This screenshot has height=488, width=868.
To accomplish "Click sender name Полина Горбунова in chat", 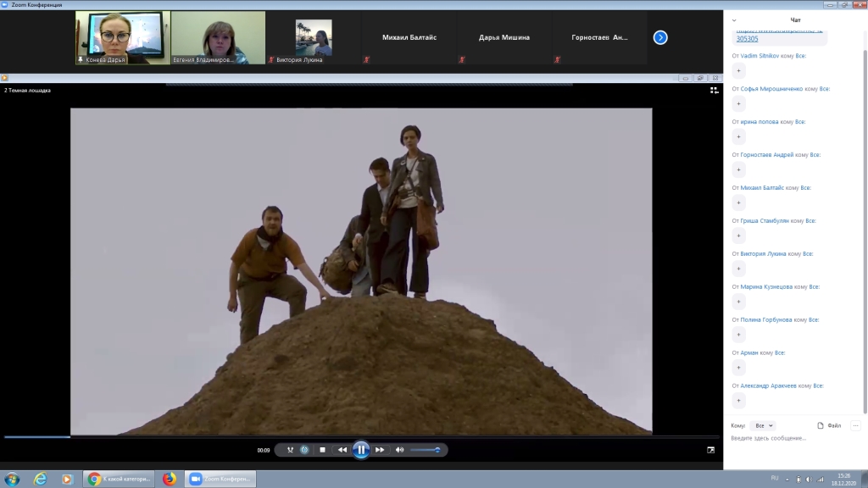I will click(x=766, y=319).
